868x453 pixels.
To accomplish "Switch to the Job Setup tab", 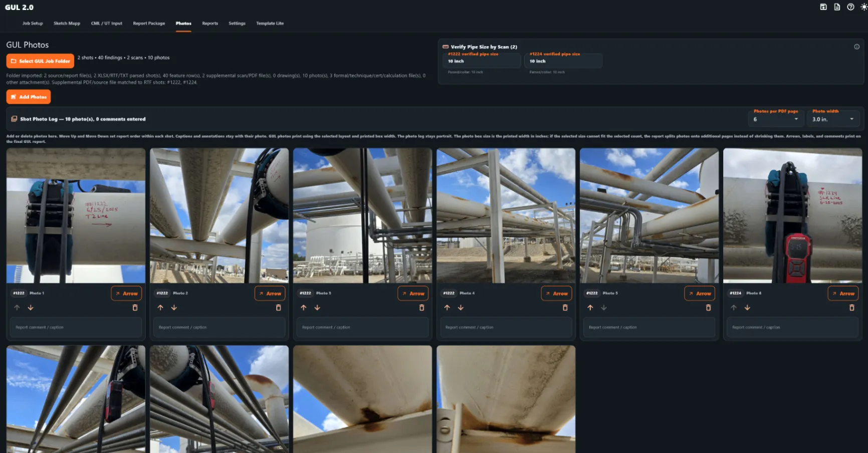I will [33, 24].
